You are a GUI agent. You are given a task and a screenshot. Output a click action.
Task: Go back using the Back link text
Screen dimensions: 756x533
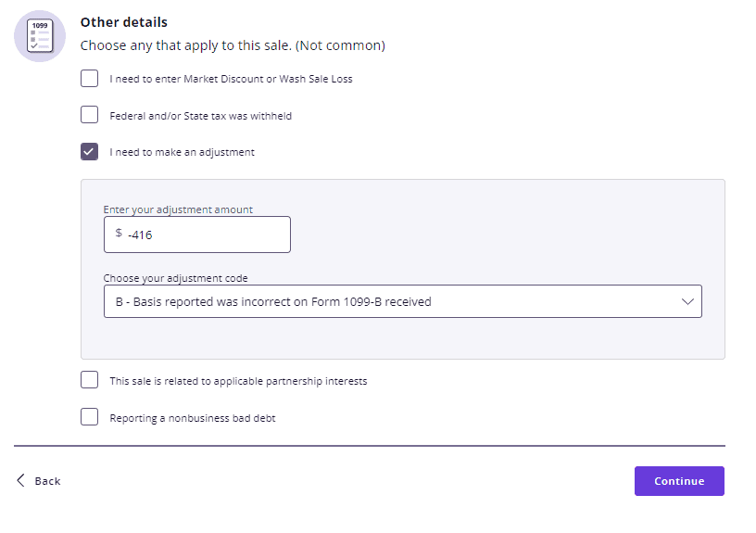click(x=47, y=481)
